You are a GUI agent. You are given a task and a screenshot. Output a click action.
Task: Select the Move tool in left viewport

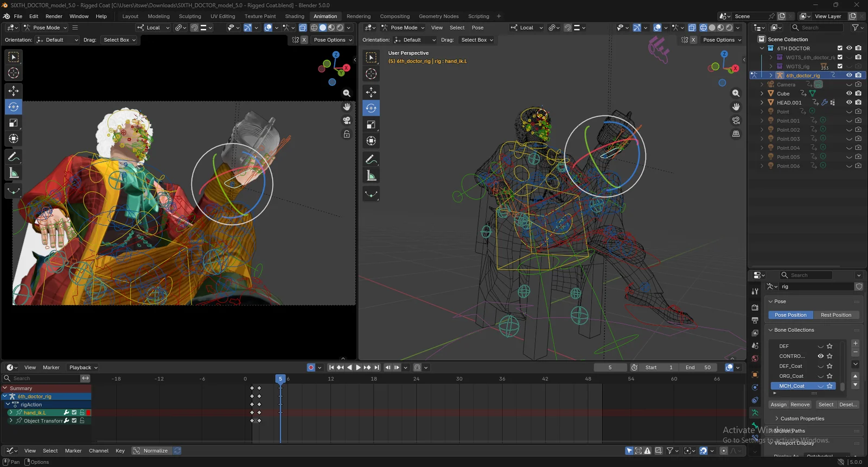tap(14, 91)
